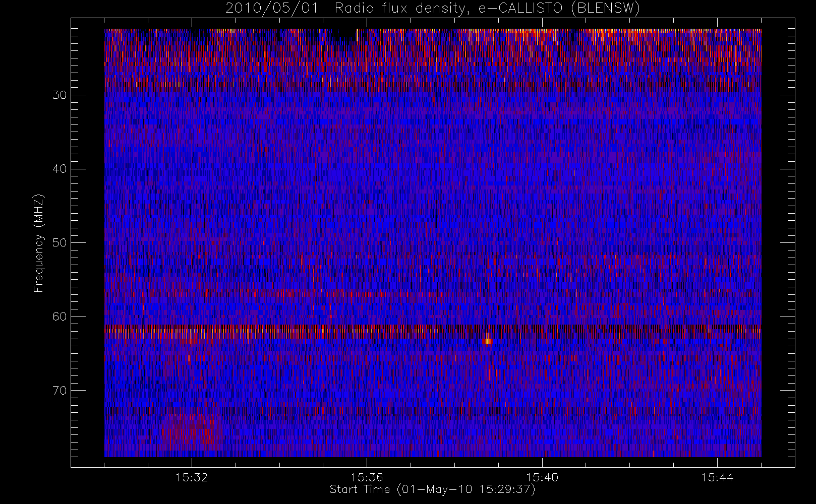
Task: Select the 60 MHz frequency tick label
Action: click(x=60, y=317)
